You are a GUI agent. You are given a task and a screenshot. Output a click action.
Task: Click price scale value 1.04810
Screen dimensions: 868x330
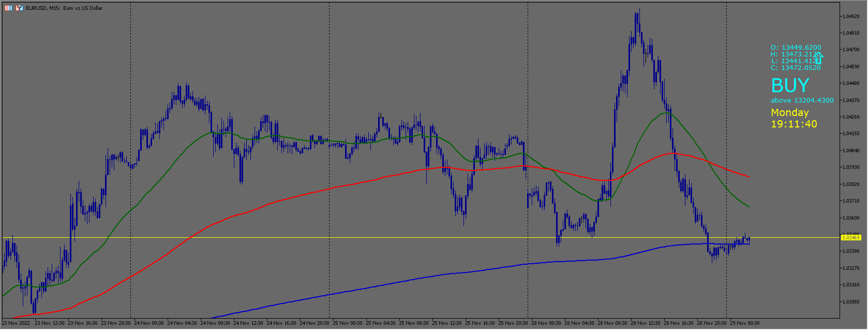click(850, 33)
